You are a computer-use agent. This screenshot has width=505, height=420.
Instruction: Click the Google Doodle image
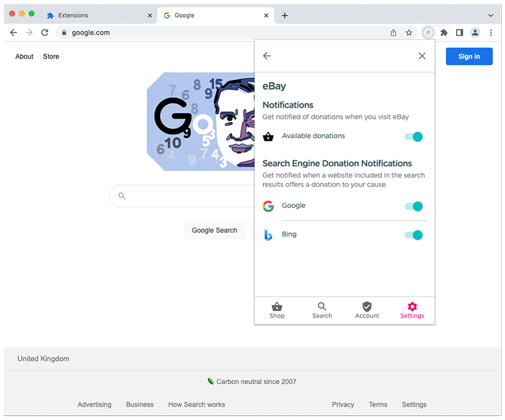click(201, 122)
